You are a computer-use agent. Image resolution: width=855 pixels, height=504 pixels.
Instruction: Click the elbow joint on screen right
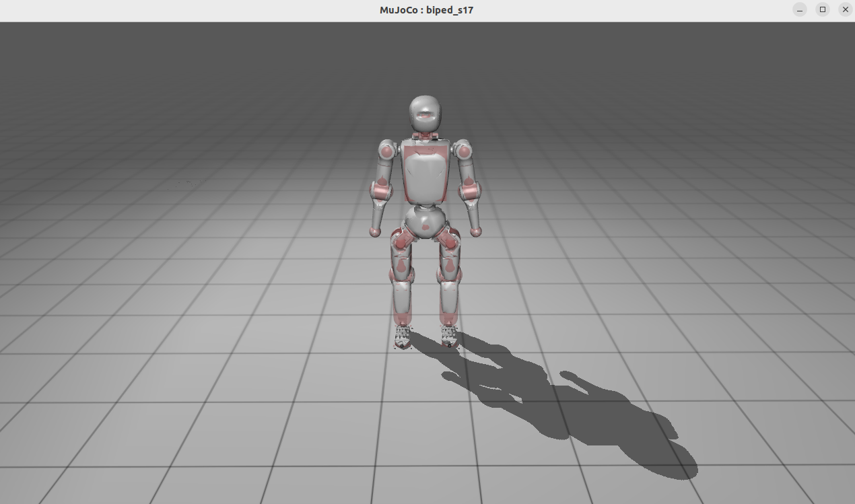point(471,192)
